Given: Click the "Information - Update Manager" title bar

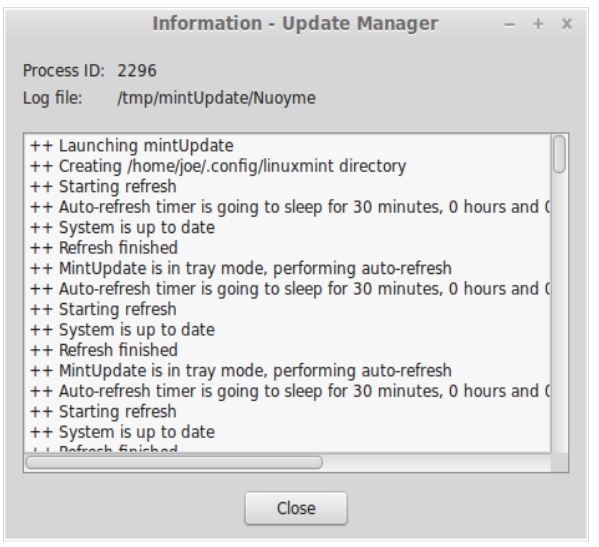Looking at the screenshot, I should (295, 24).
